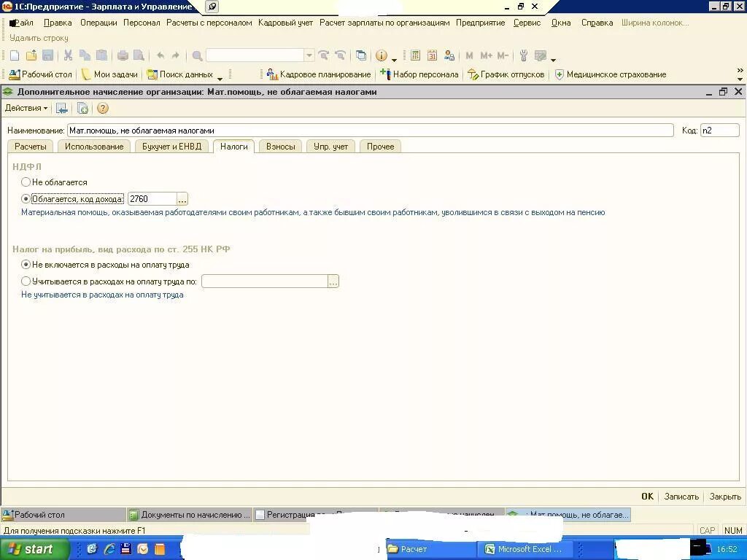Open the calendar icon
This screenshot has height=560, width=747.
432,55
